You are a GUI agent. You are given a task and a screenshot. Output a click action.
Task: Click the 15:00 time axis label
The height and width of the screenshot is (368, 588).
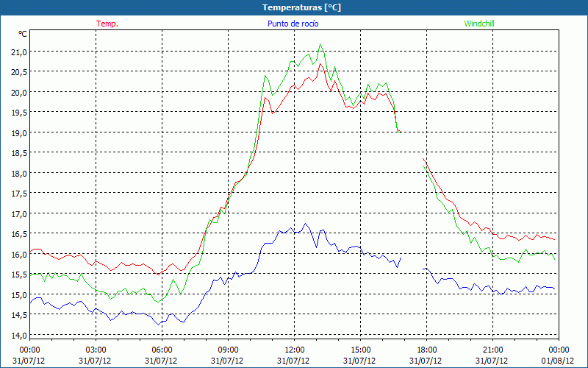pos(361,350)
